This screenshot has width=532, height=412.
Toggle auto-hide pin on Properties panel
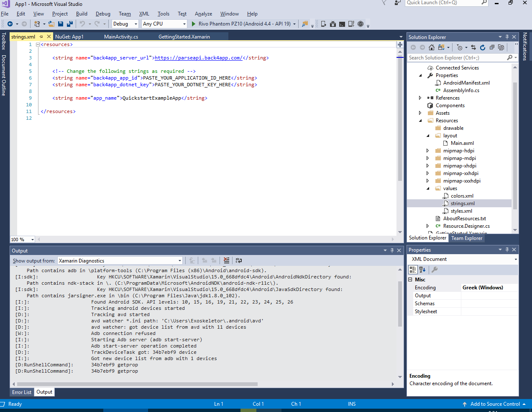507,250
